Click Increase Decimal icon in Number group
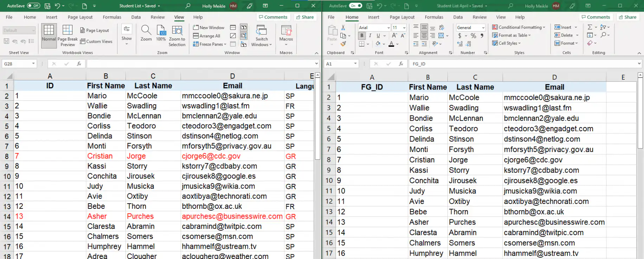This screenshot has width=644, height=259. click(460, 44)
